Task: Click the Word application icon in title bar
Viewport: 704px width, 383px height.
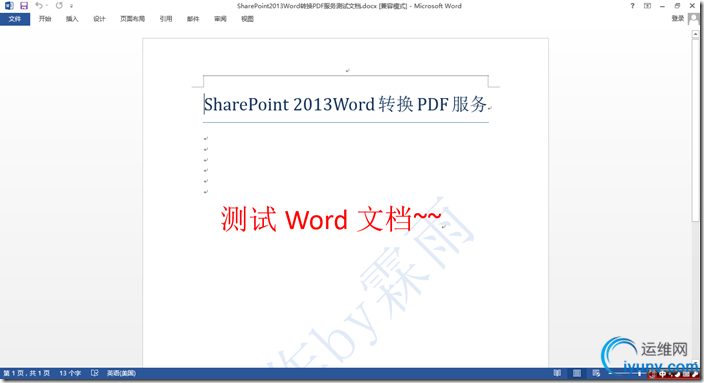Action: [9, 6]
